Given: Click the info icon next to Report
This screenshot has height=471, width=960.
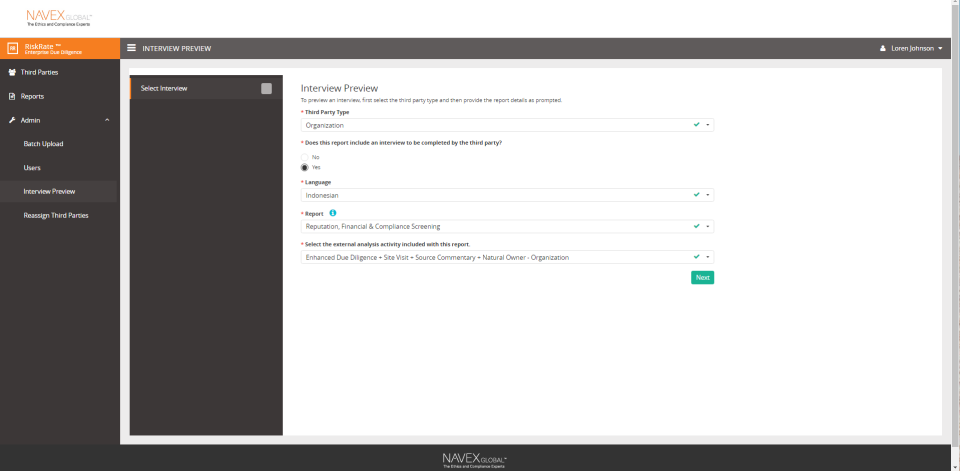Looking at the screenshot, I should coord(333,213).
